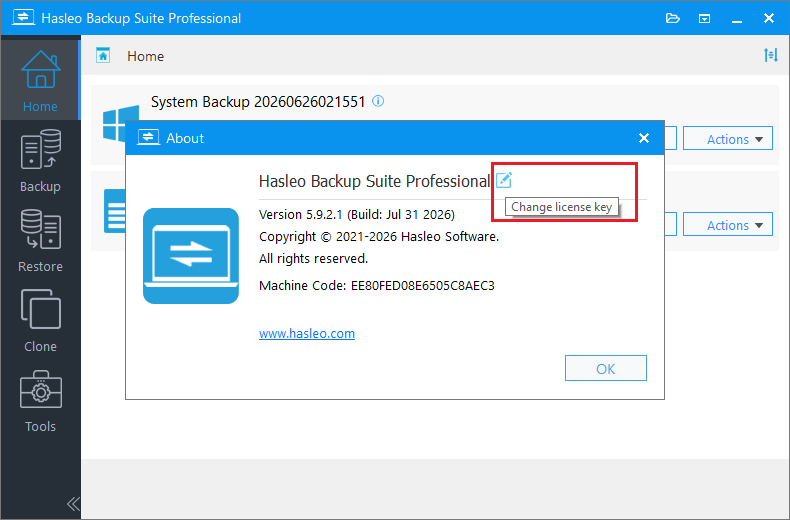This screenshot has width=790, height=520.
Task: Click OK in the About dialog
Action: [606, 368]
